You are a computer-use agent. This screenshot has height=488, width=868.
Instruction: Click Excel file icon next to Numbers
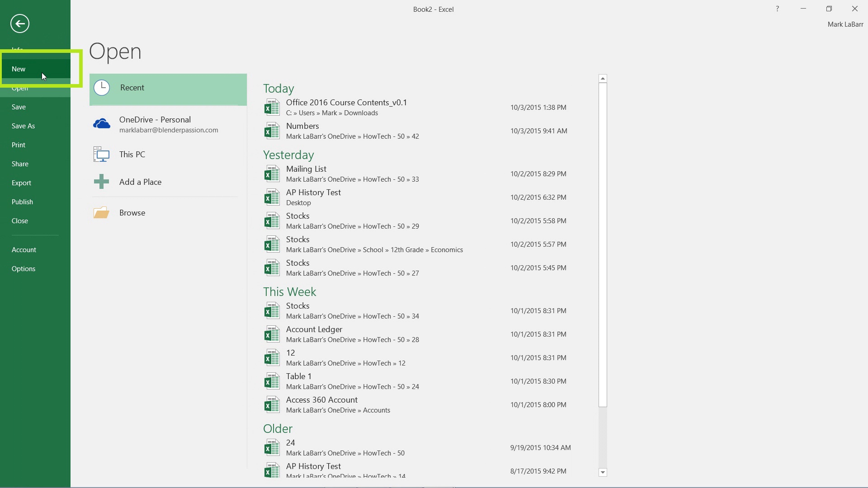point(272,131)
